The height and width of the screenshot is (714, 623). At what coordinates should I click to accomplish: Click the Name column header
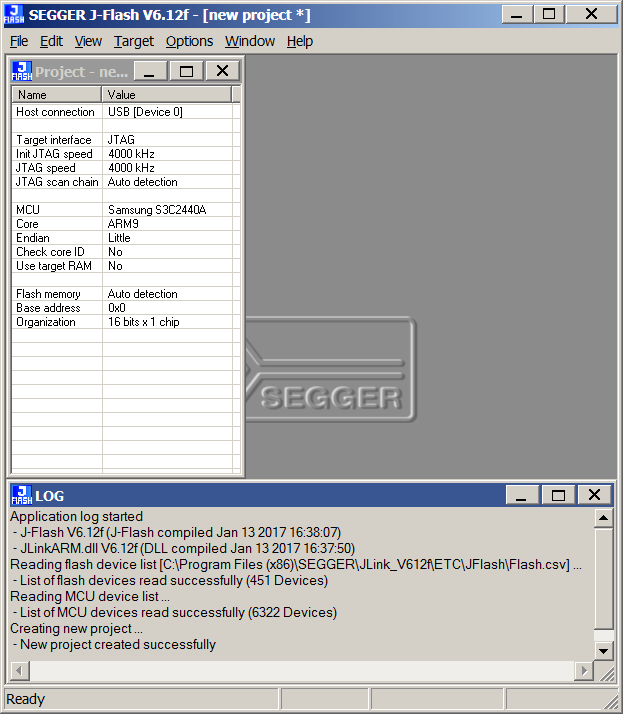click(x=57, y=95)
